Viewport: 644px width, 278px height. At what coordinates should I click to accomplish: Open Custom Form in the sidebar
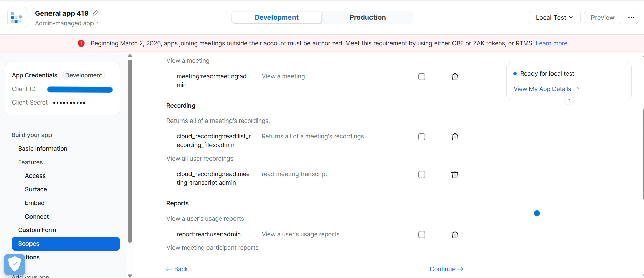(37, 230)
